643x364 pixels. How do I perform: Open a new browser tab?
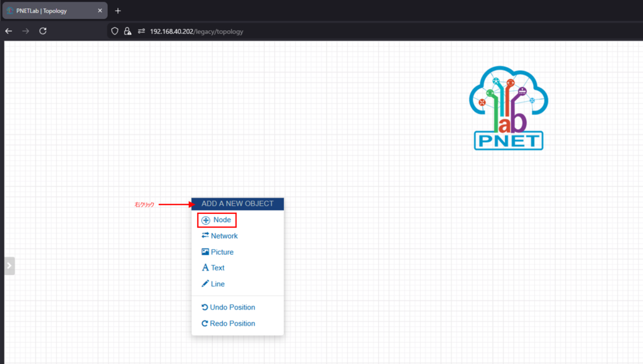coord(117,11)
